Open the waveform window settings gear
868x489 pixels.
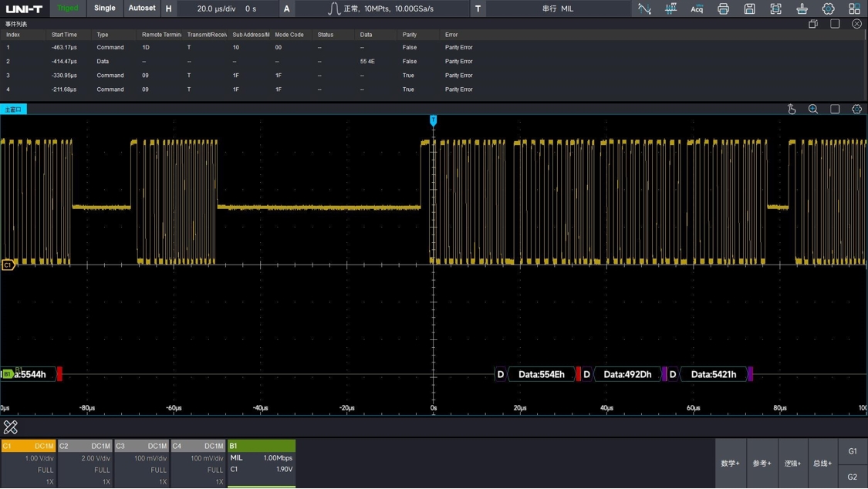click(856, 109)
